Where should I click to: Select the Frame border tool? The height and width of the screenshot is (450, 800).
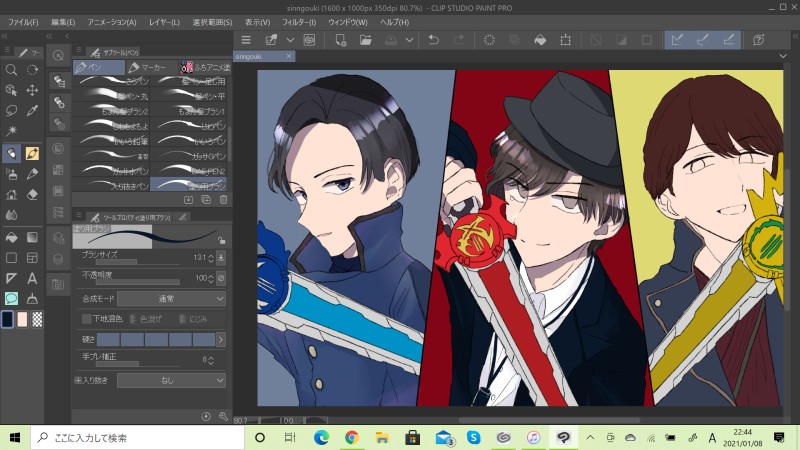tap(32, 258)
